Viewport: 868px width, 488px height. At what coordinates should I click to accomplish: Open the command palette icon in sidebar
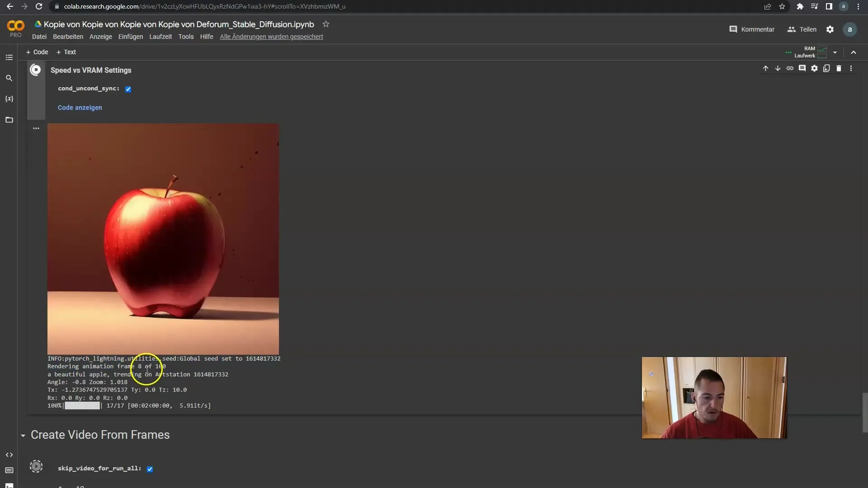tap(9, 470)
